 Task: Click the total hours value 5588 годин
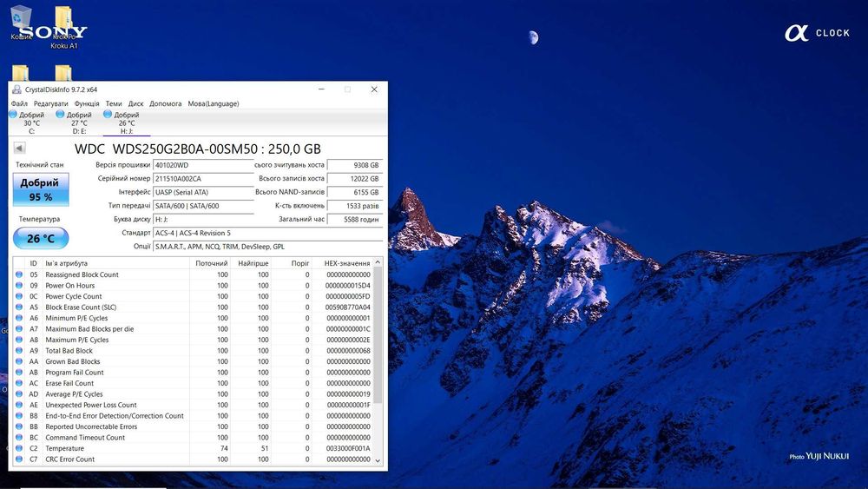click(355, 219)
